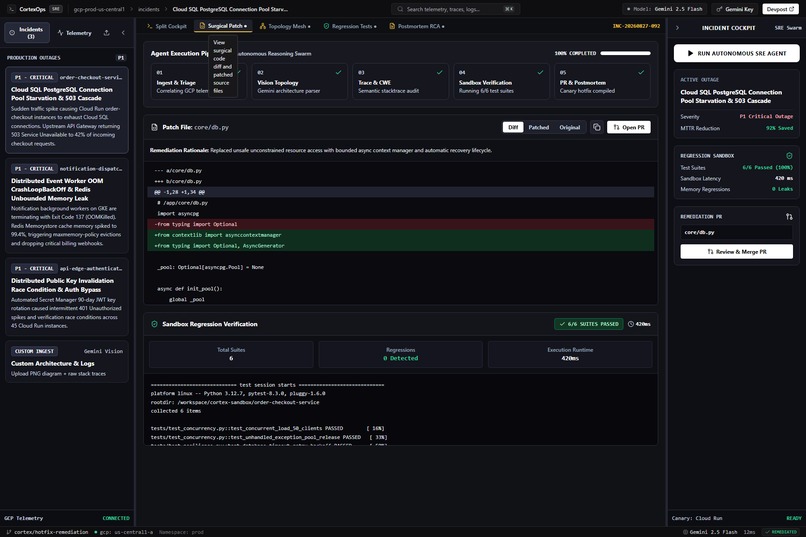
Task: Click the Execution Runtime 420ms stat card
Action: coord(570,354)
